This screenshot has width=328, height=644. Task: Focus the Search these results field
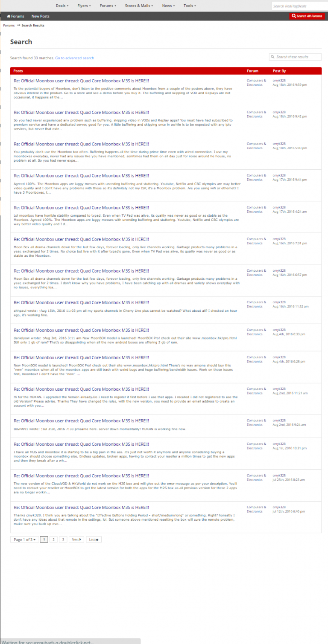[x=297, y=57]
